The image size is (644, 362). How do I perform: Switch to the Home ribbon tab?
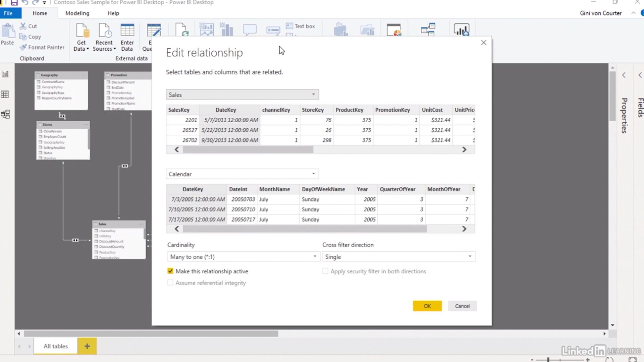(40, 13)
